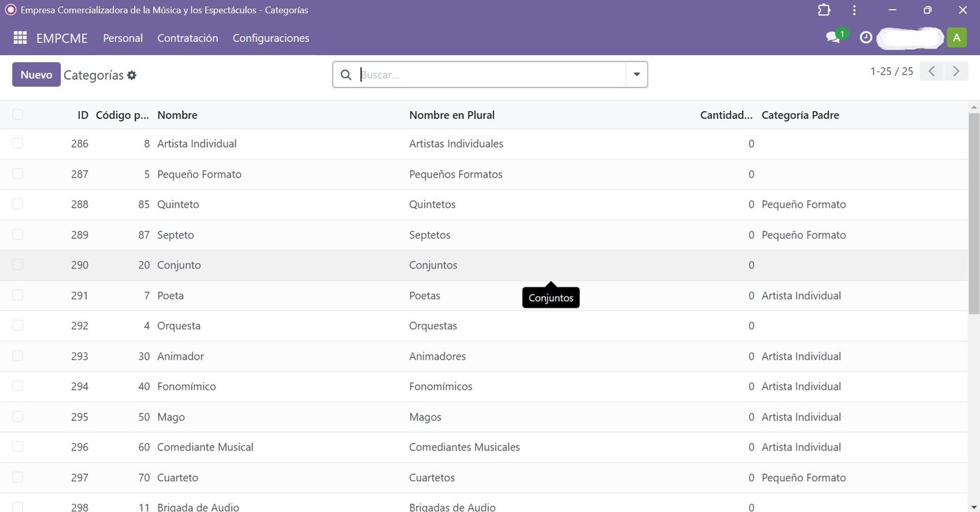
Task: Click the Fonomímico name cell
Action: coord(186,386)
